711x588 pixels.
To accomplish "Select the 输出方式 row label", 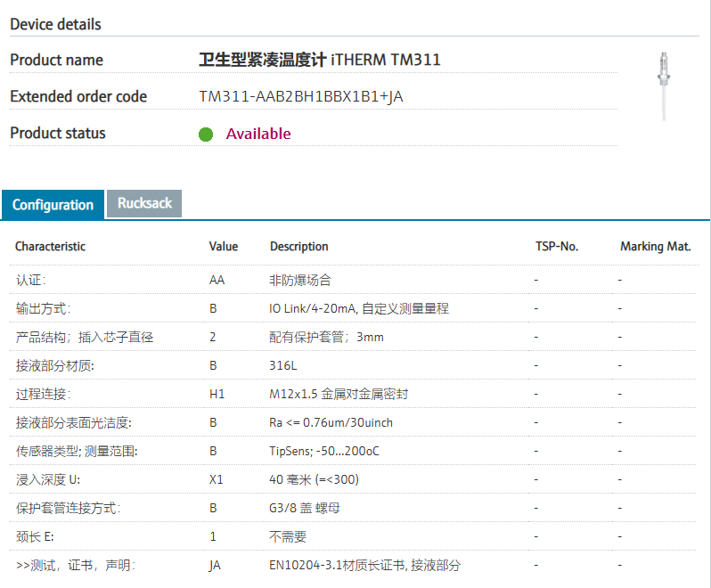I will point(43,308).
